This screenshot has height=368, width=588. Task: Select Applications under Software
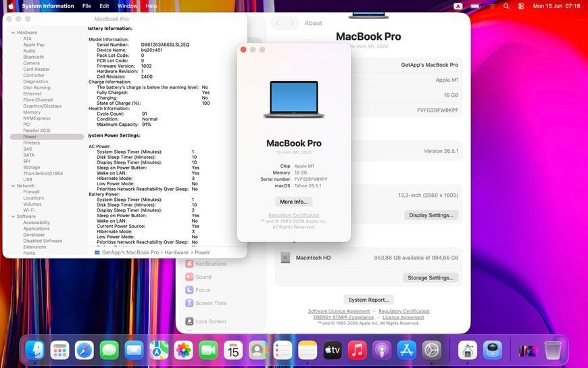(36, 229)
